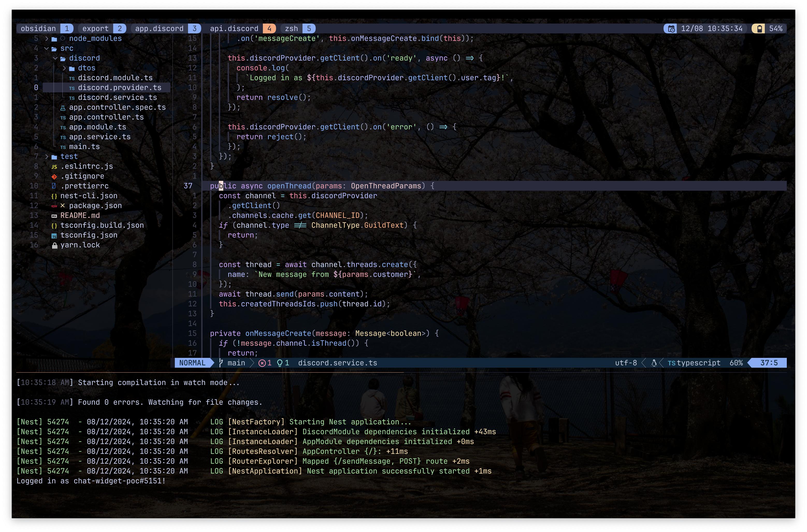Click the NORMAL mode indicator
The height and width of the screenshot is (532, 807).
pos(192,363)
